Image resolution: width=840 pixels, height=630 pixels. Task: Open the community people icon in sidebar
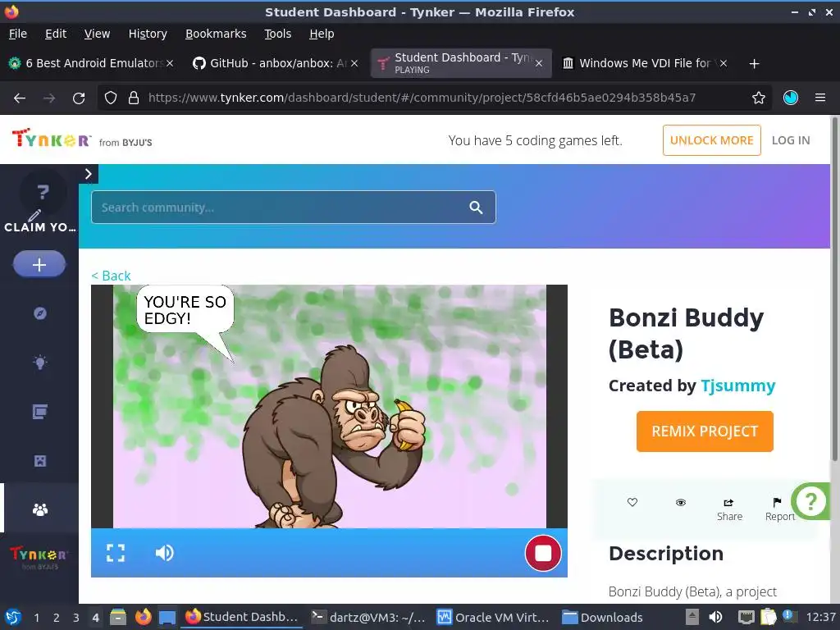[x=39, y=509]
